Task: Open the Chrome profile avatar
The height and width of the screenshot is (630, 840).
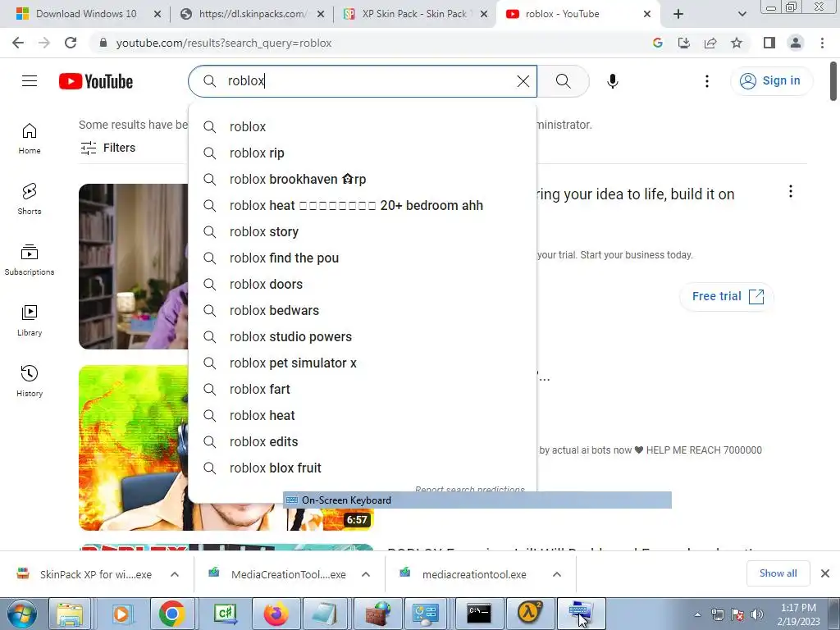Action: pos(796,43)
